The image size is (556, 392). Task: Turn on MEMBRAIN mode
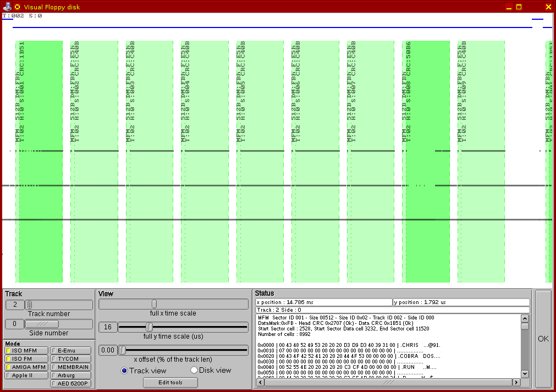click(x=71, y=367)
